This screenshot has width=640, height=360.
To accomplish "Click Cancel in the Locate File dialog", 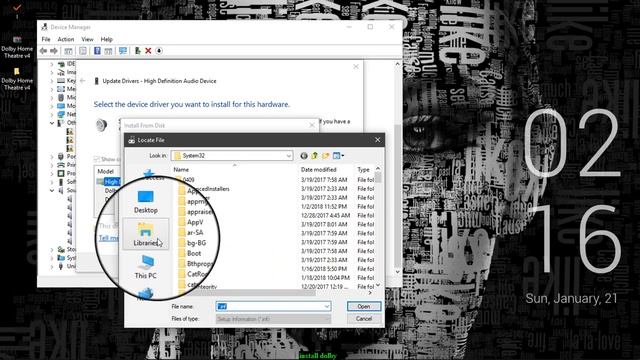I will coord(364,319).
